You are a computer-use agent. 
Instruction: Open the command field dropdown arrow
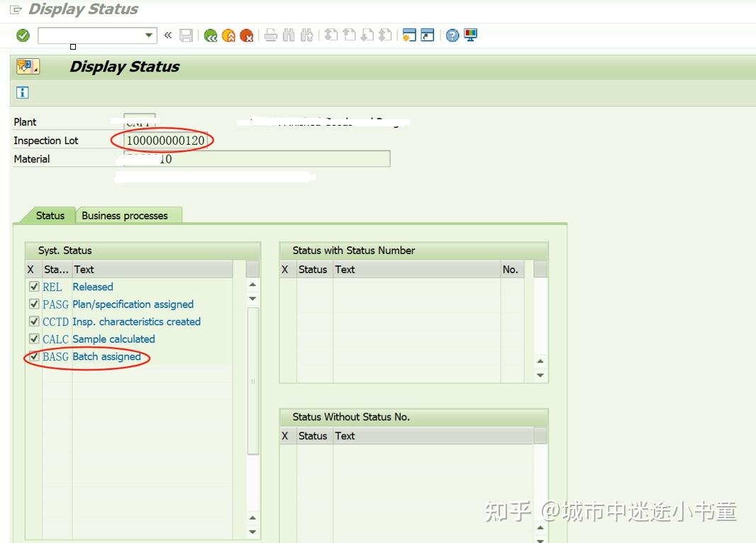[x=148, y=35]
